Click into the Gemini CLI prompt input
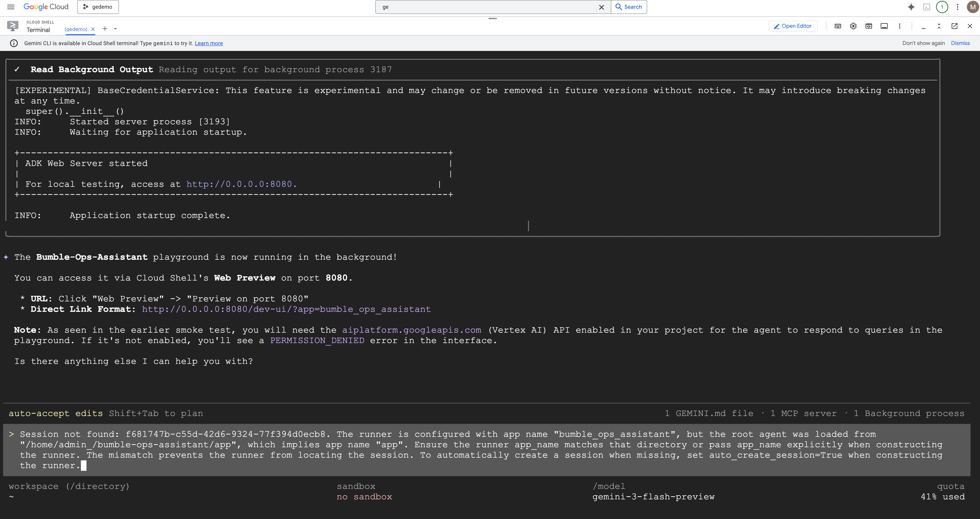980x519 pixels. 487,450
